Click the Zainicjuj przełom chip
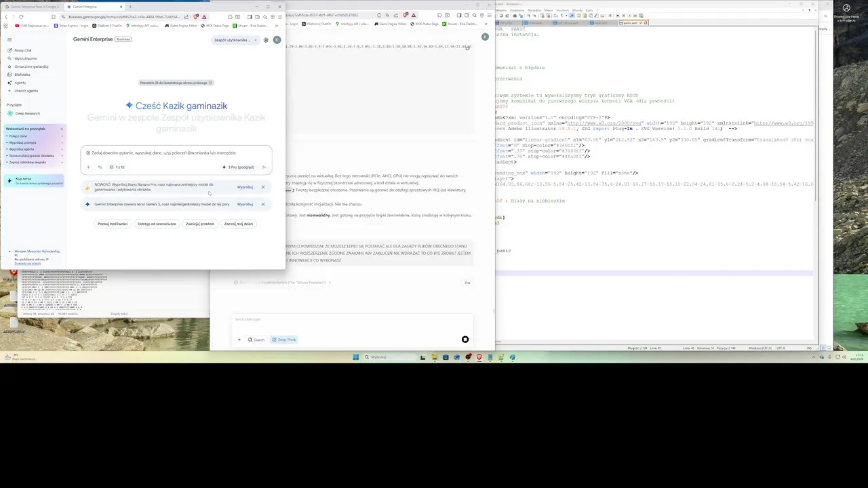This screenshot has width=868, height=488. pos(200,224)
